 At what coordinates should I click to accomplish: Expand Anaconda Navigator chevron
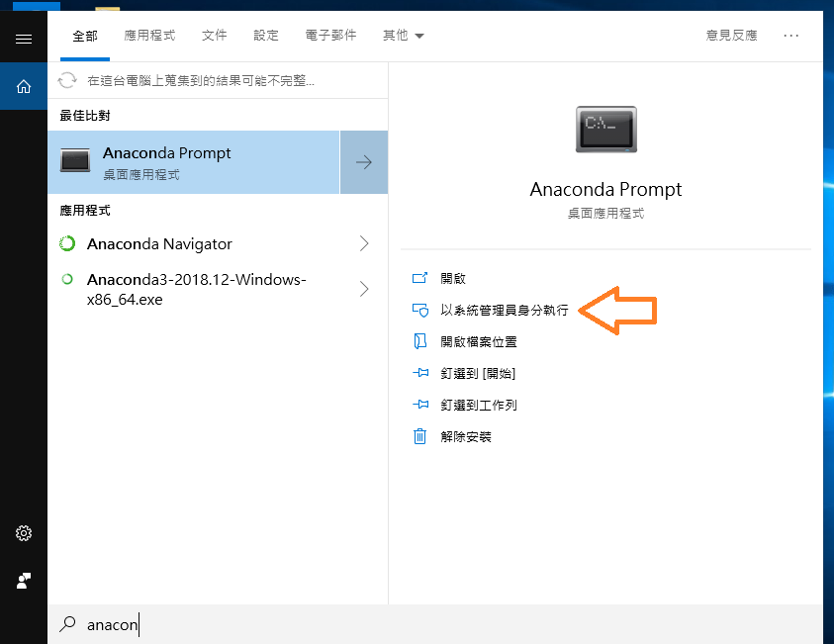[x=364, y=243]
